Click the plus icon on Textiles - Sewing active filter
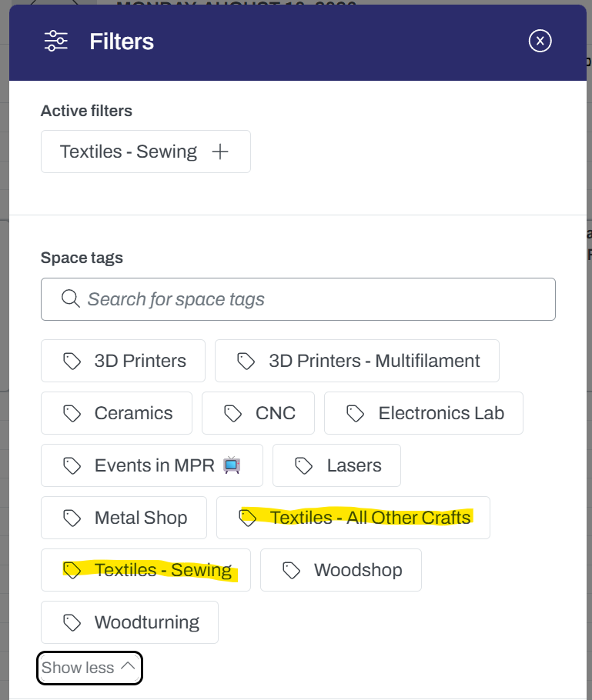 coord(220,152)
